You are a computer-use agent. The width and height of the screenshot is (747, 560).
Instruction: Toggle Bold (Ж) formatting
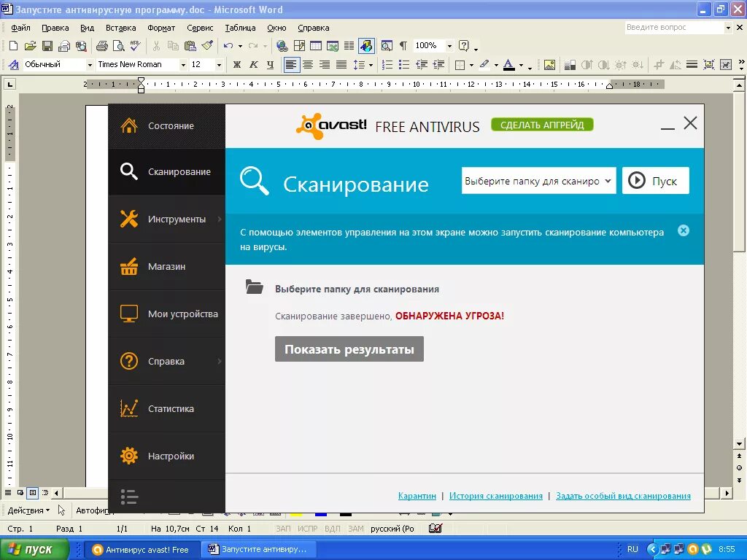pos(237,64)
